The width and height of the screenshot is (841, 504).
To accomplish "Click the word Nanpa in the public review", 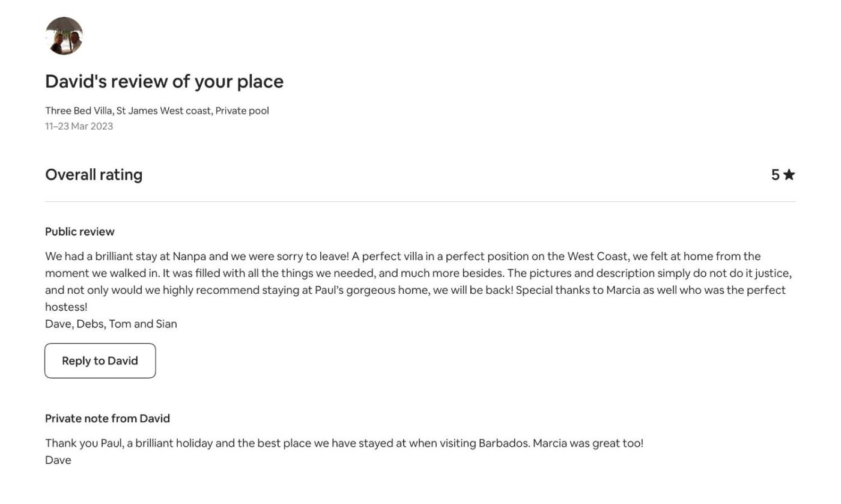I will pos(189,257).
